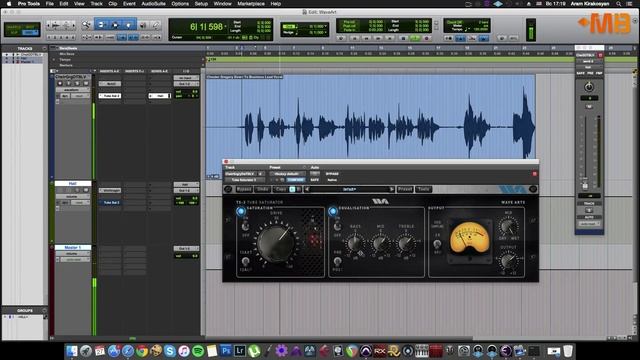The width and height of the screenshot is (640, 360).
Task: Flip the START saturation switch
Action: [x=245, y=261]
